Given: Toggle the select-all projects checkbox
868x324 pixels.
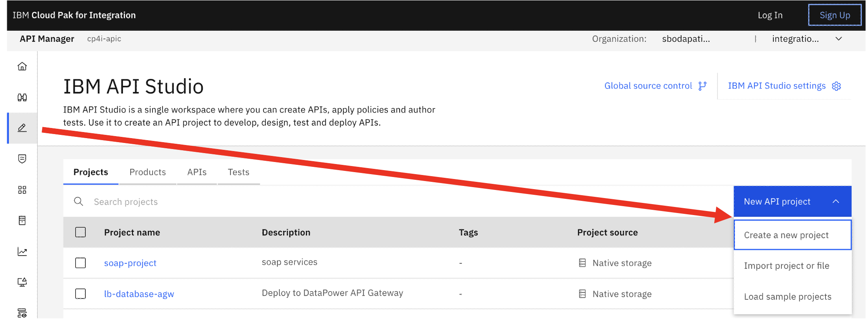Looking at the screenshot, I should coord(80,232).
